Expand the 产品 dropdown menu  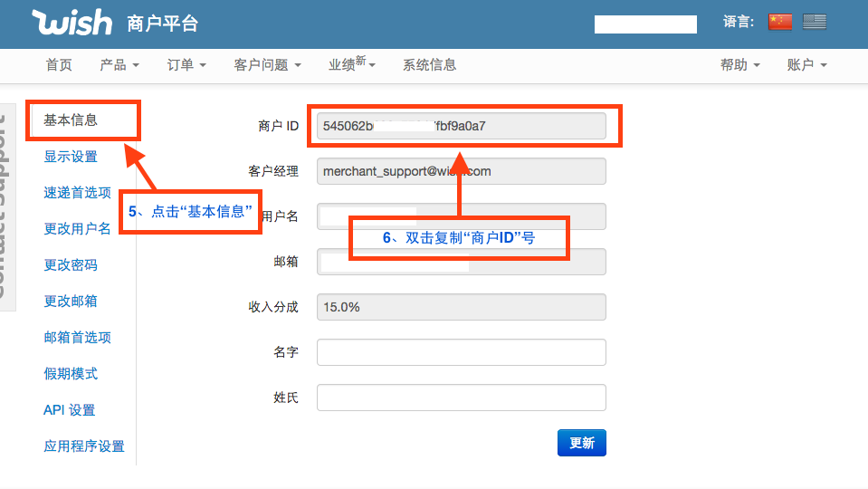[119, 65]
